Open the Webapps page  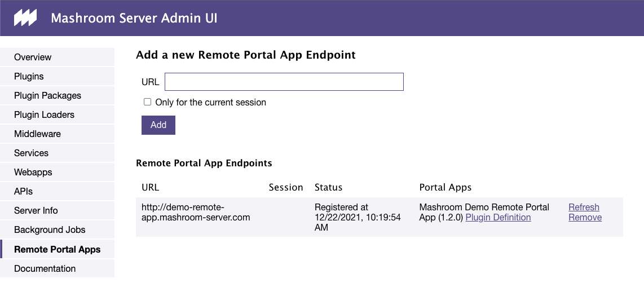(x=57, y=173)
